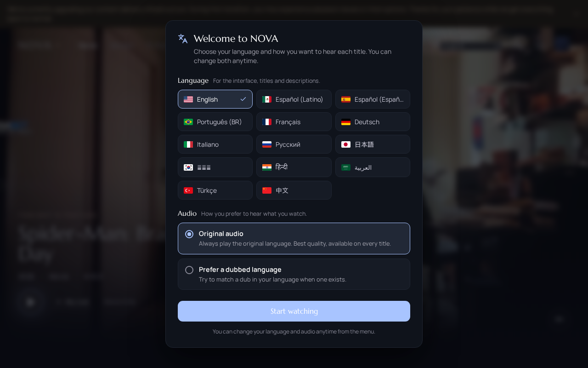Choose the Arabic العربية language tile

tap(373, 167)
